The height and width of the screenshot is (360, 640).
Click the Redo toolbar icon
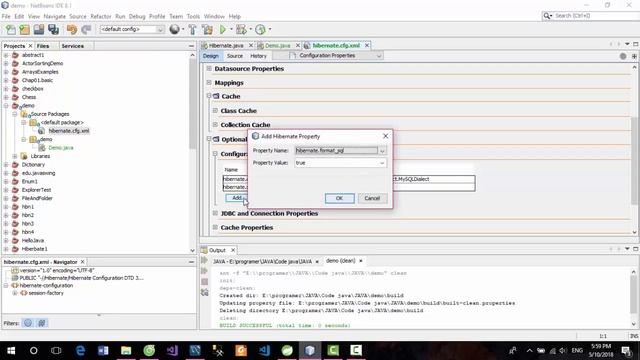86,29
